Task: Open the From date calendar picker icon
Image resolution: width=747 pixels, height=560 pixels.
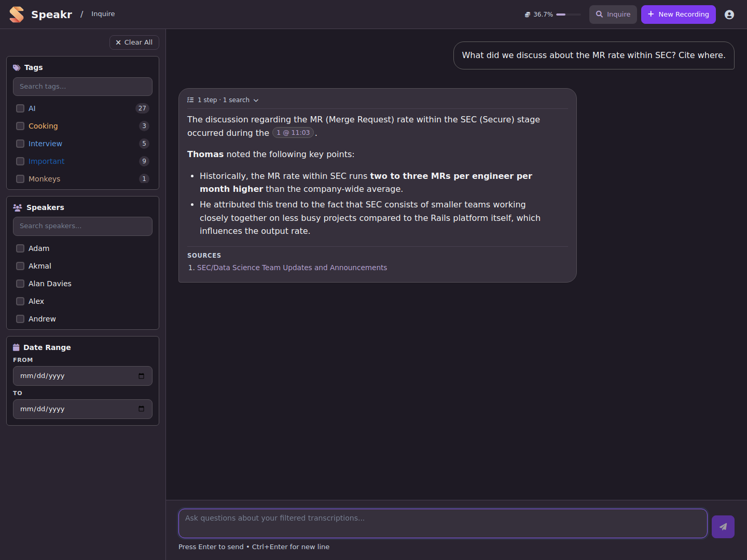Action: pyautogui.click(x=141, y=376)
